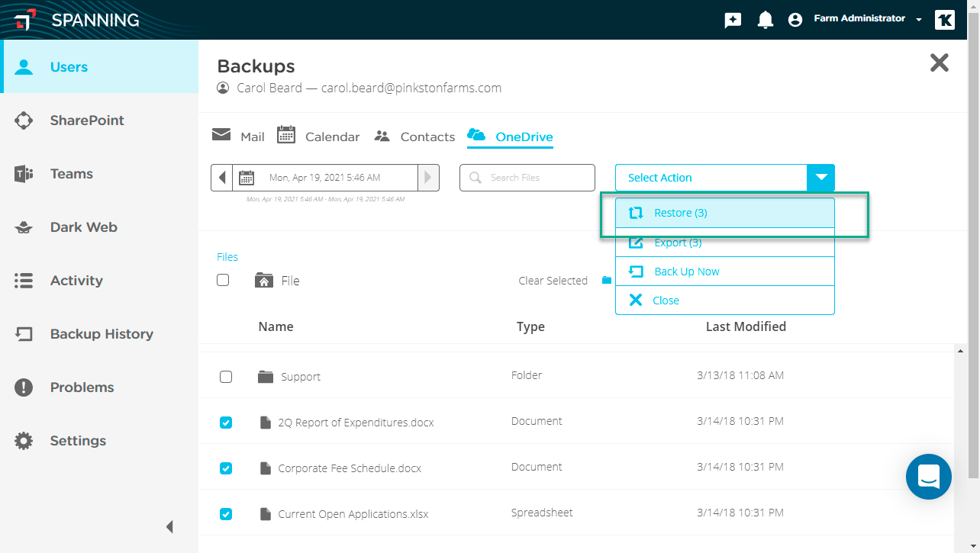Sort by Last Modified column header
The height and width of the screenshot is (553, 980).
pyautogui.click(x=746, y=326)
